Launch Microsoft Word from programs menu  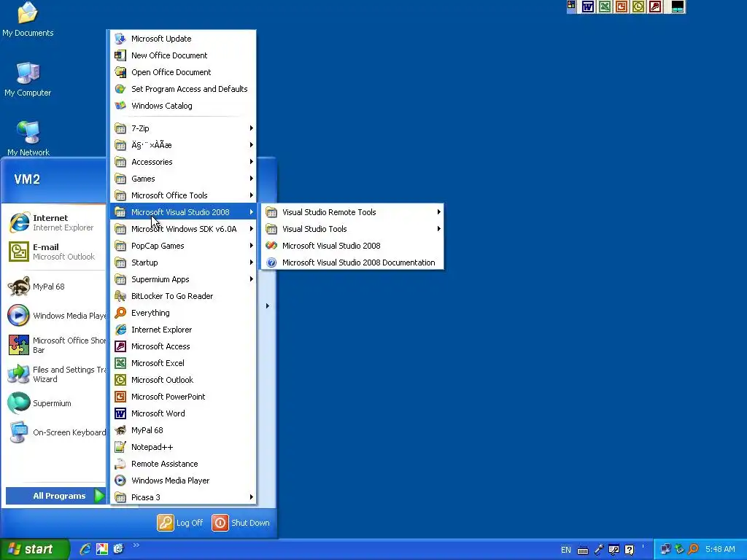click(x=183, y=413)
